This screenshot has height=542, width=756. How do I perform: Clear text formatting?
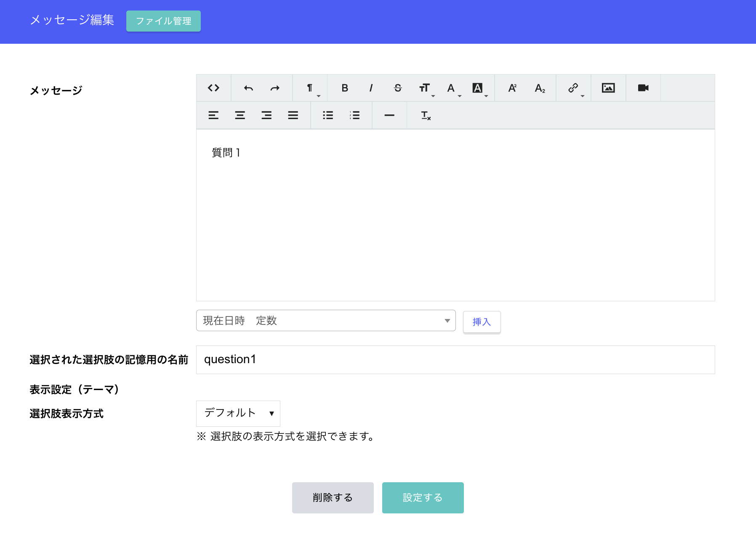426,115
